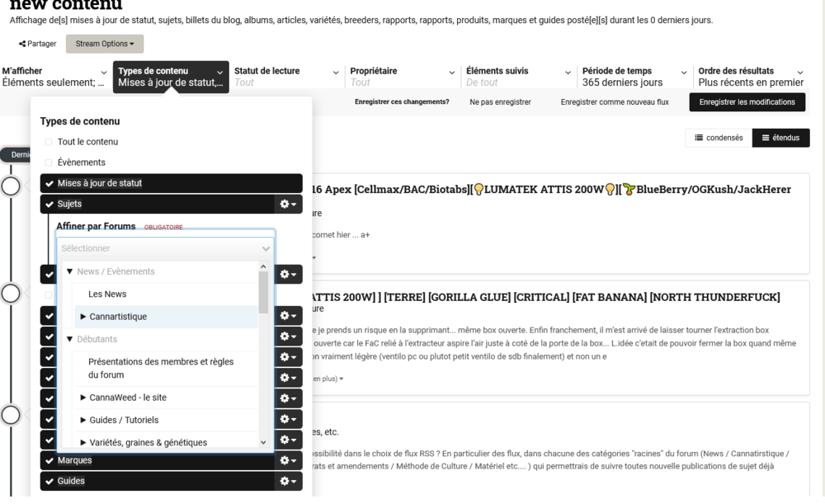Collapse the Débutants group

click(x=69, y=339)
